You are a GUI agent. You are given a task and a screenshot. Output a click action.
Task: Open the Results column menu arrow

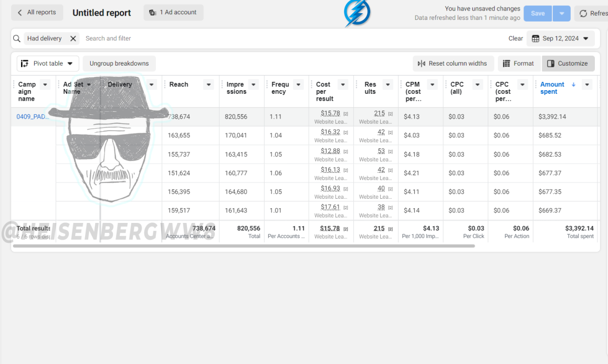[388, 84]
